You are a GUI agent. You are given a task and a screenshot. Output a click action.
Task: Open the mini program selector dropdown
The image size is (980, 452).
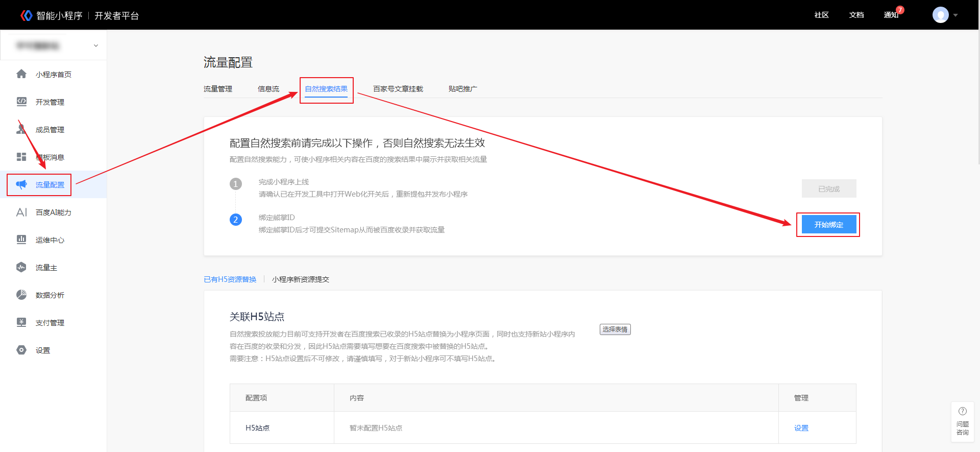(x=54, y=45)
